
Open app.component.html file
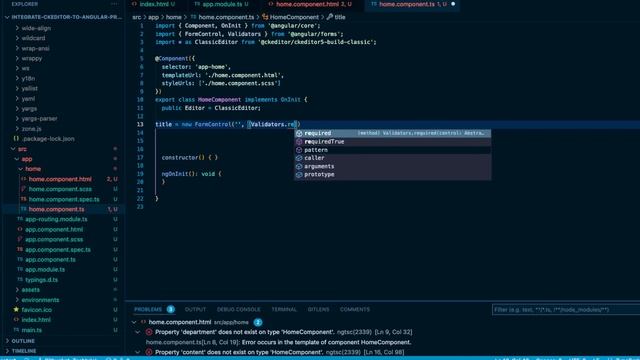pyautogui.click(x=54, y=229)
